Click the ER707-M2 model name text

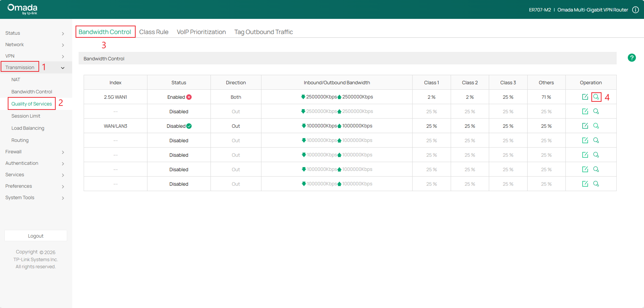pyautogui.click(x=540, y=10)
